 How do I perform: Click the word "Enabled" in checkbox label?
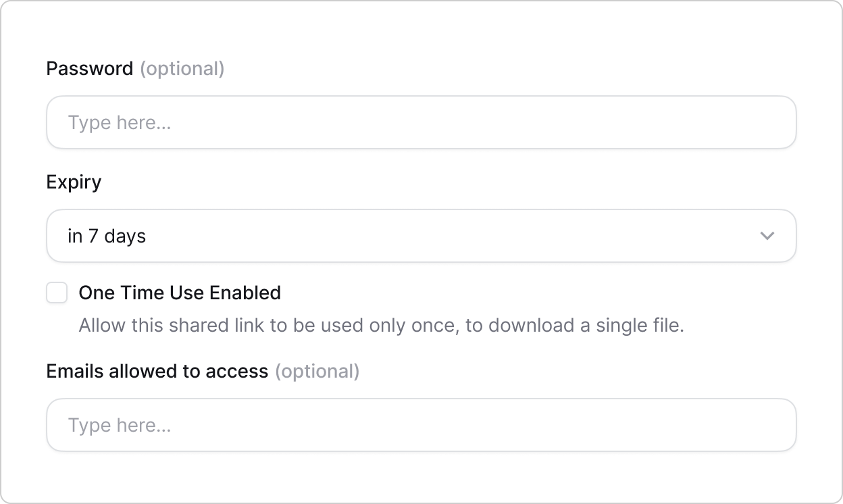click(245, 293)
